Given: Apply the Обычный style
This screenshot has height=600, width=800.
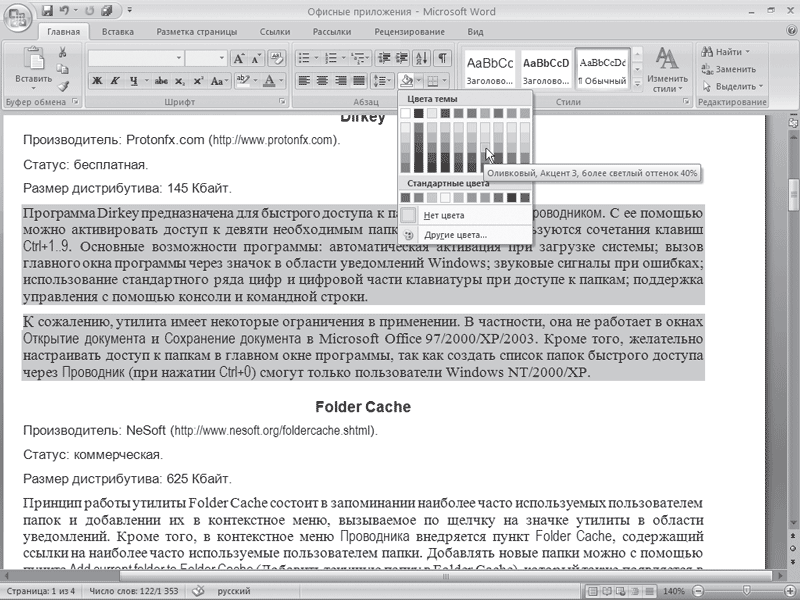Looking at the screenshot, I should (x=603, y=69).
